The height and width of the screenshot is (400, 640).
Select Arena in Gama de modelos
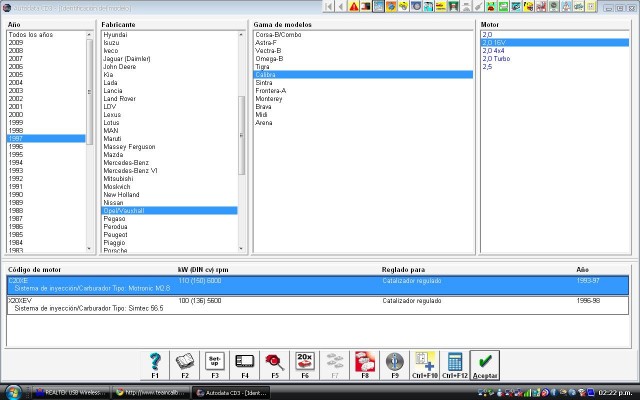pyautogui.click(x=363, y=122)
